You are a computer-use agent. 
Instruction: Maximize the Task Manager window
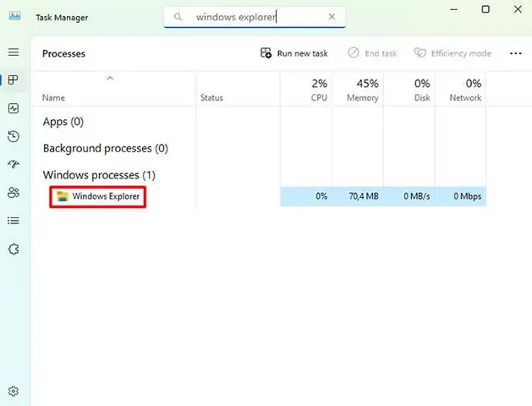coord(485,9)
